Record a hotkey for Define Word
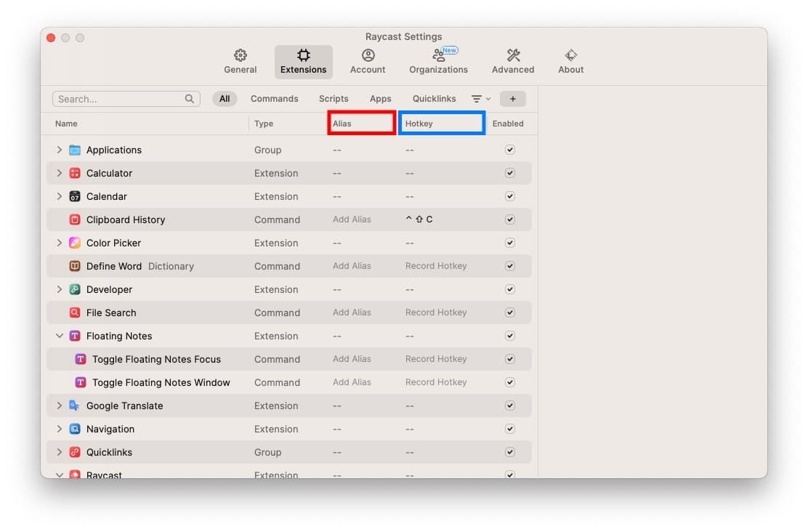The image size is (808, 532). [x=435, y=266]
